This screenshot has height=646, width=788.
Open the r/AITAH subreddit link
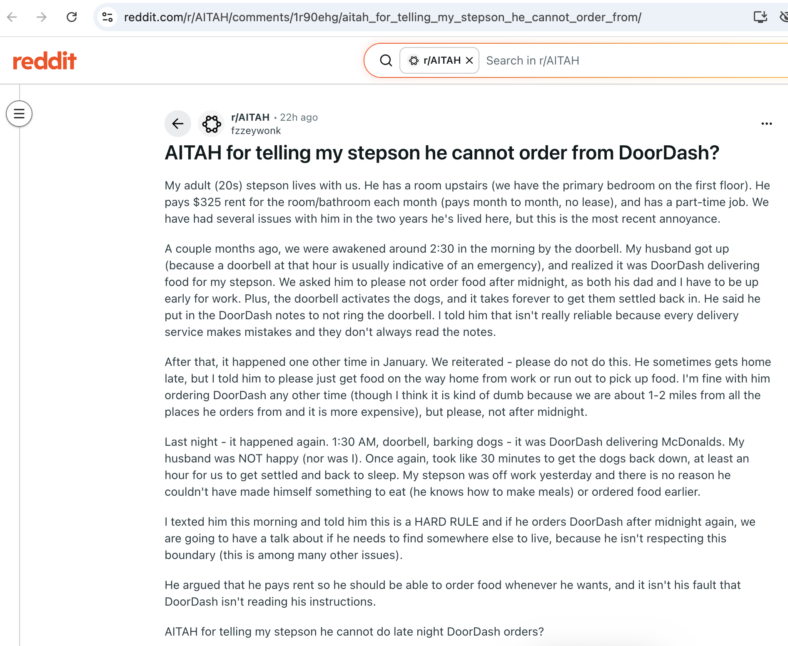click(250, 117)
